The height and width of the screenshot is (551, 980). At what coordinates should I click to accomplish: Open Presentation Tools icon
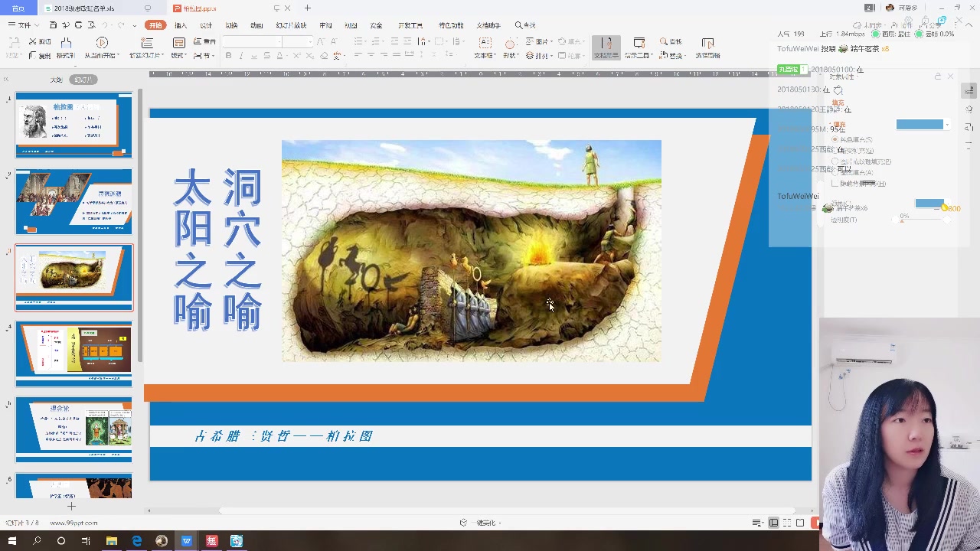click(x=639, y=43)
